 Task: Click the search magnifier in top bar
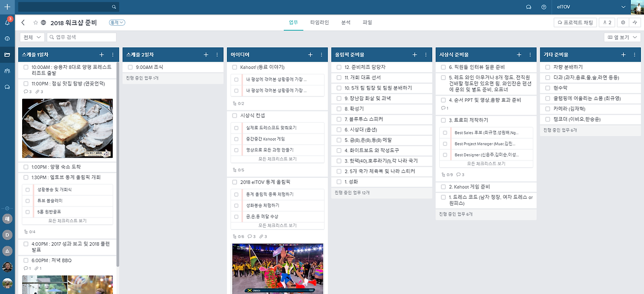[114, 7]
